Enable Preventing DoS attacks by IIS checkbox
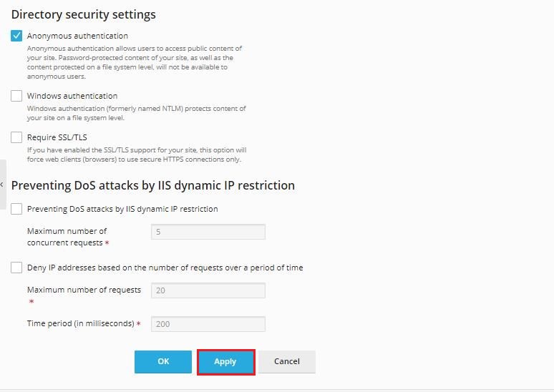This screenshot has width=554, height=392. tap(16, 209)
